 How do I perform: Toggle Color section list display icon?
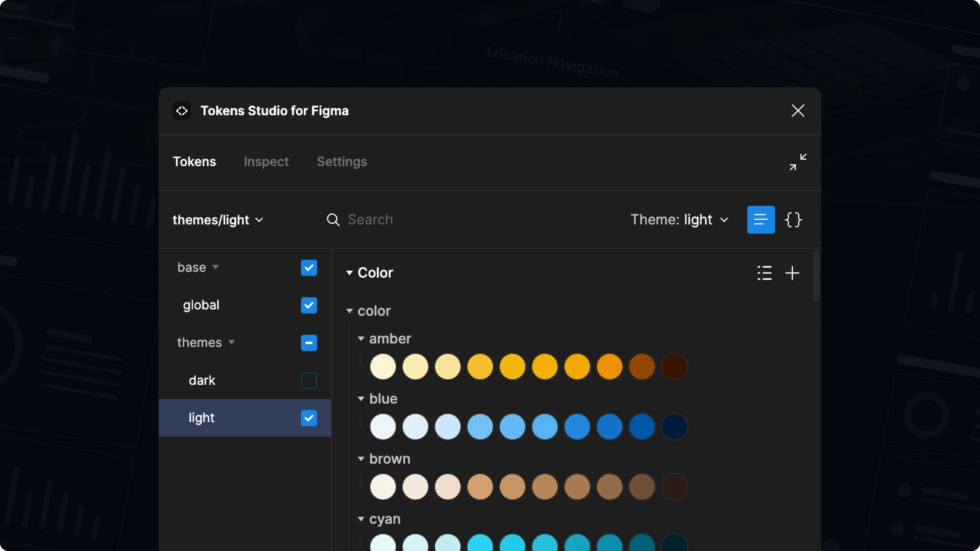click(764, 273)
